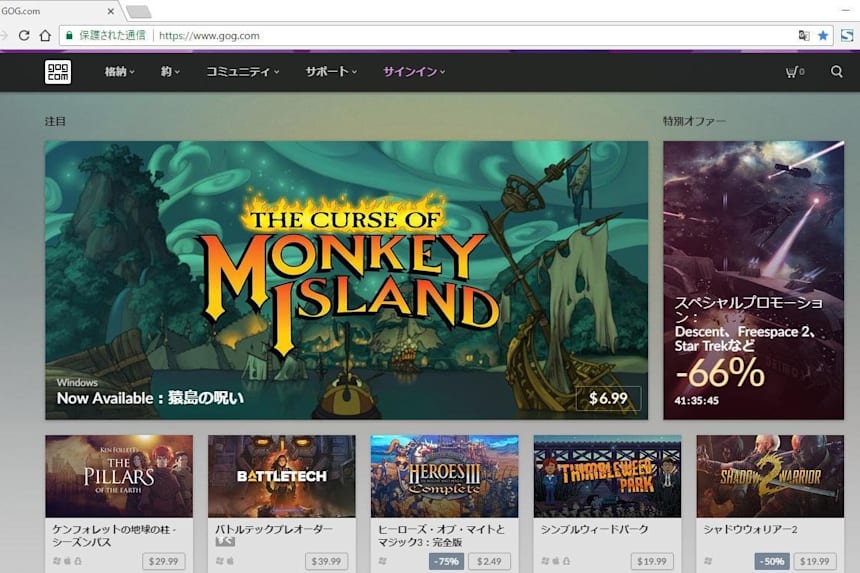Open the Shadow Warrior 2 thumbnail
This screenshot has height=573, width=860.
point(770,476)
